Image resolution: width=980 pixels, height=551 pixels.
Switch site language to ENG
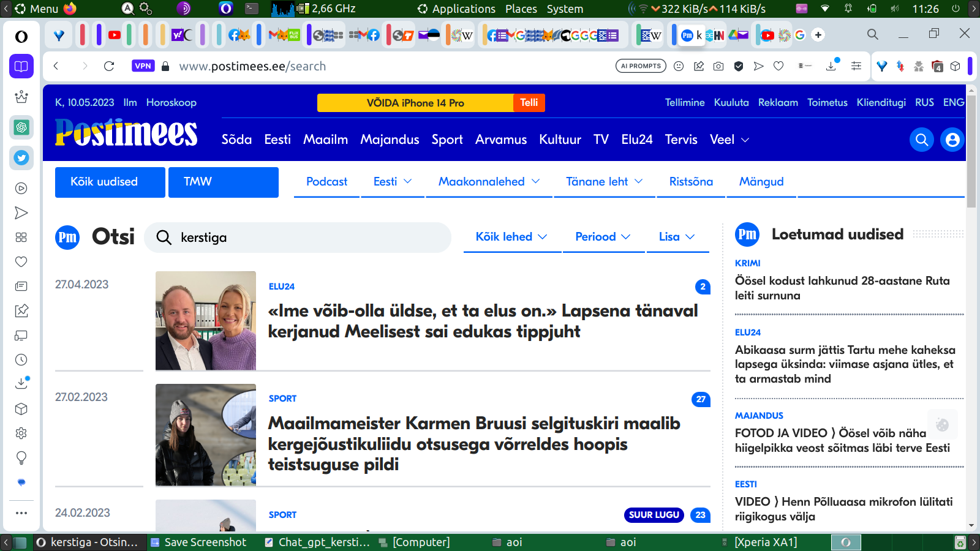click(x=954, y=102)
